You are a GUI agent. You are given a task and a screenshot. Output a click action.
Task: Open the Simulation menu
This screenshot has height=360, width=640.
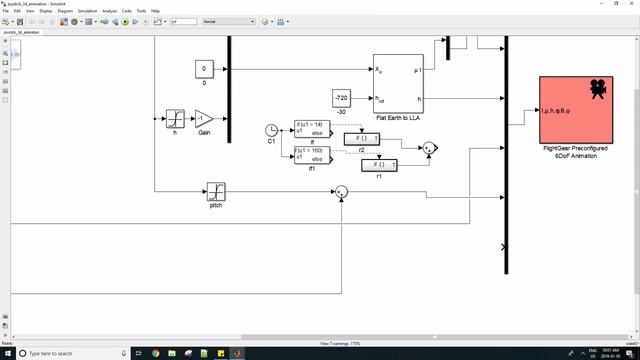87,11
